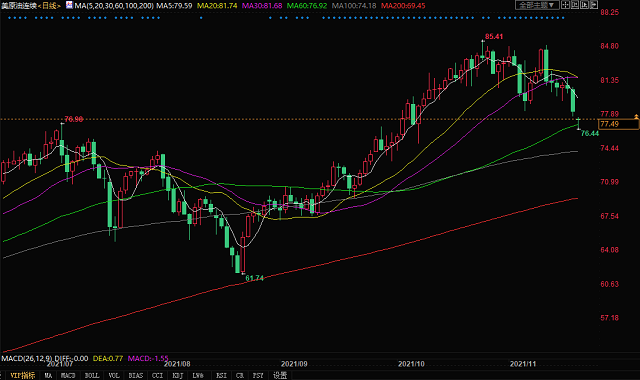Click the orange arrow above price tag 77.49
The height and width of the screenshot is (380, 640).
(636, 117)
